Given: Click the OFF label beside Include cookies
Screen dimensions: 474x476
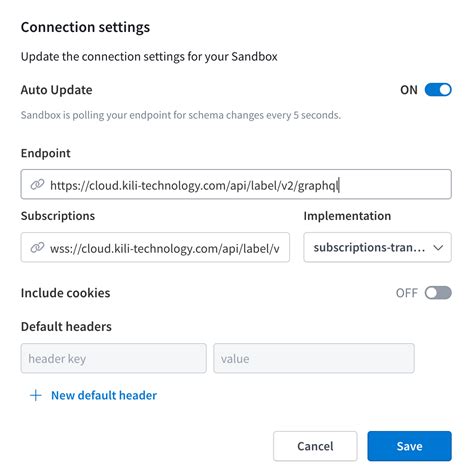Looking at the screenshot, I should [x=407, y=293].
